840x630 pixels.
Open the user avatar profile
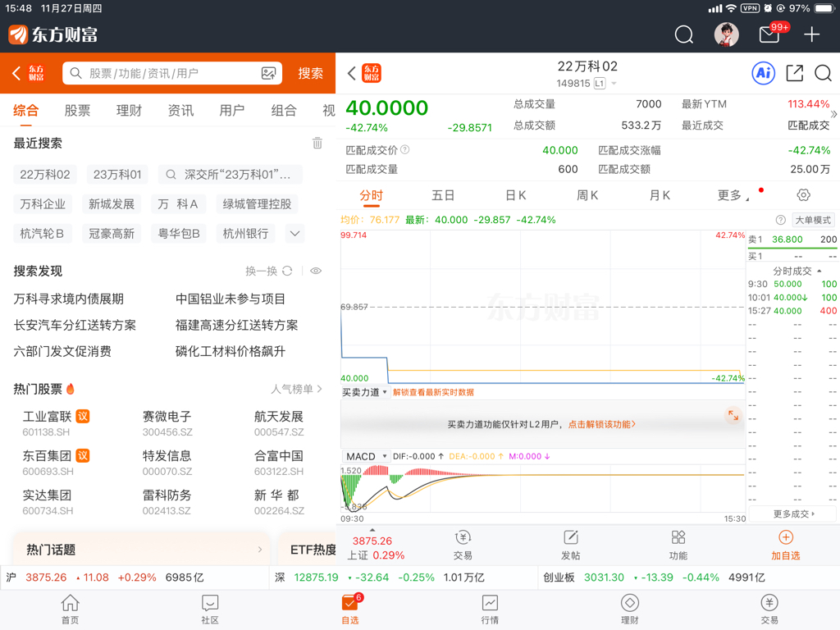pos(727,34)
